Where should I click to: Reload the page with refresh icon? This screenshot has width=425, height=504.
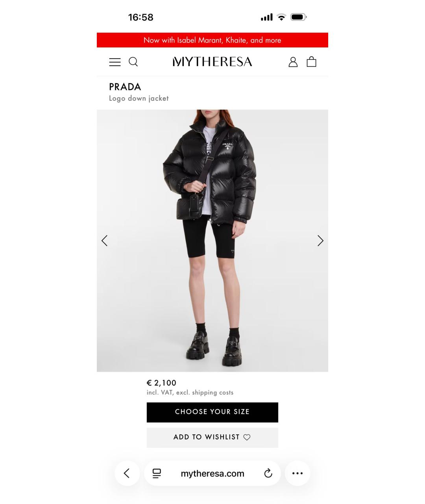click(x=268, y=473)
